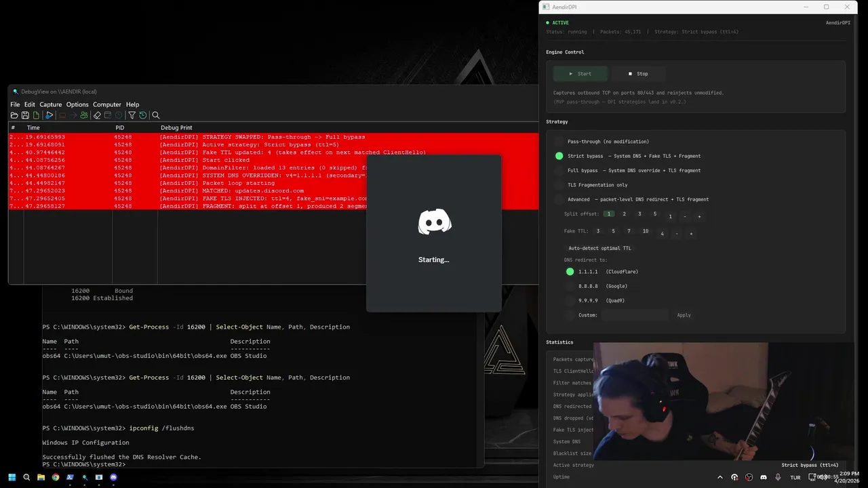This screenshot has height=488, width=868.
Task: Select the 'MATCHED: updates.discord.com' log row
Action: click(274, 191)
